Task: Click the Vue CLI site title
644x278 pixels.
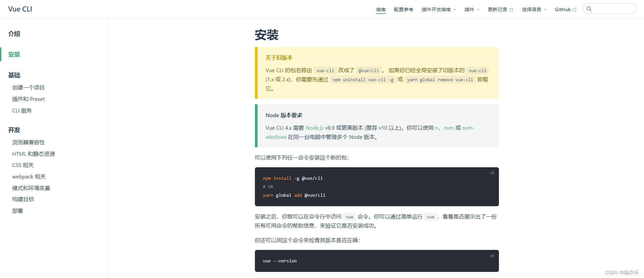Action: pos(20,9)
